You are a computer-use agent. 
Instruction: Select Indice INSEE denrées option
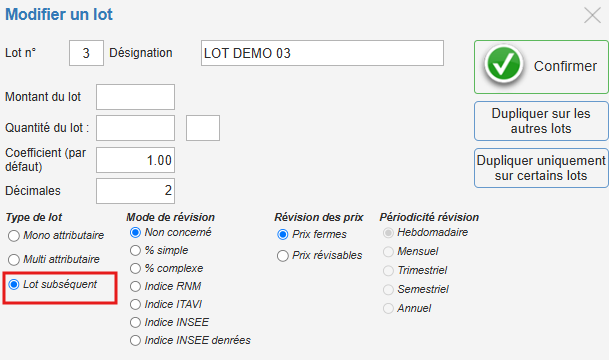point(135,341)
